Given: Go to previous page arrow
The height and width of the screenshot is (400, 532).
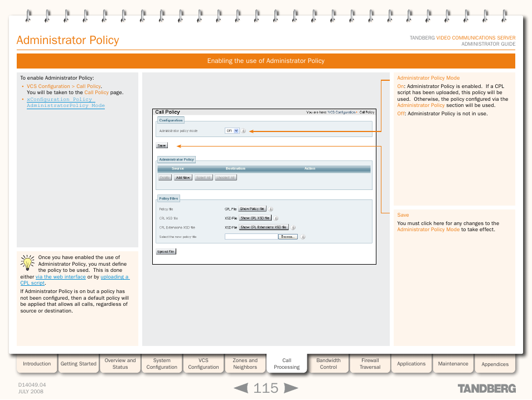Looking at the screenshot, I should tap(241, 388).
